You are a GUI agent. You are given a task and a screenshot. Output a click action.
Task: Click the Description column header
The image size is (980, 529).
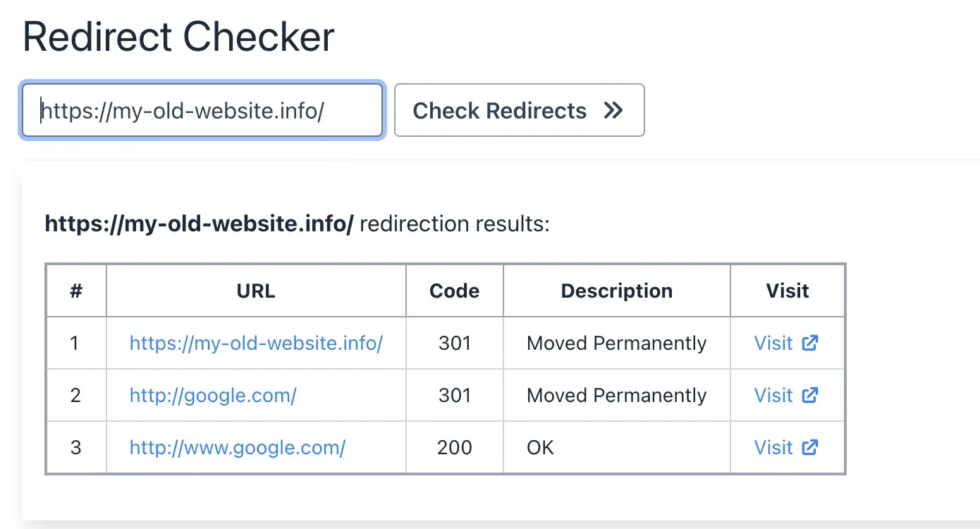point(616,291)
